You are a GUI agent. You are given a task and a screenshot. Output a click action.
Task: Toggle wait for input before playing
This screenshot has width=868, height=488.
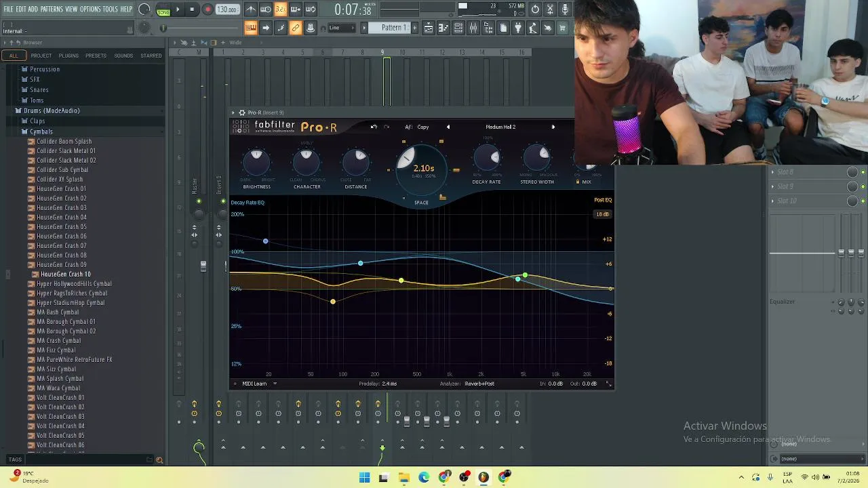266,9
